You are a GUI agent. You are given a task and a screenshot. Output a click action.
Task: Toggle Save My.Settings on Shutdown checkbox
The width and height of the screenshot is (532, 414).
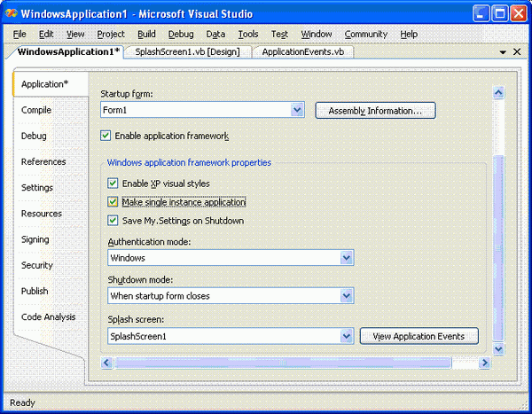[113, 221]
